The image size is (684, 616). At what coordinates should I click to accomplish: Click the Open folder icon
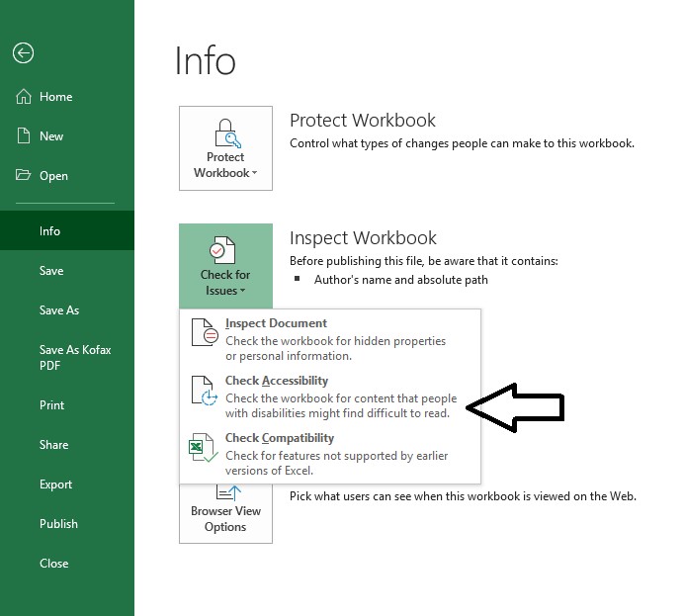23,175
